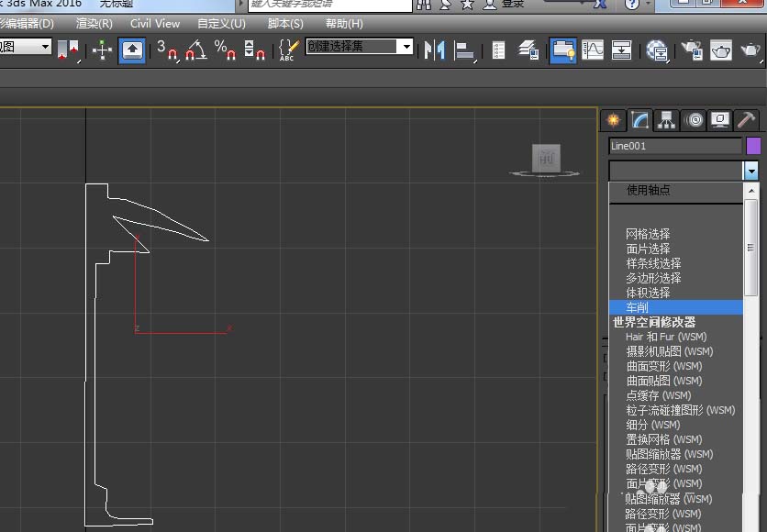Viewport: 767px width, 532px height.
Task: Select the 摄影机贴图 (WSM) modifier
Action: (x=670, y=351)
